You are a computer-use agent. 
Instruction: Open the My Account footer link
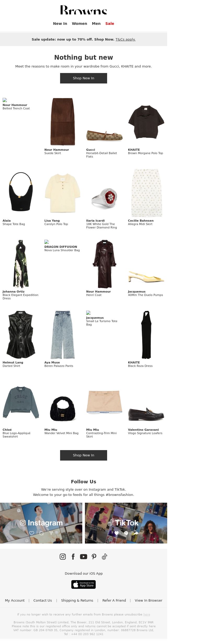coord(15,601)
